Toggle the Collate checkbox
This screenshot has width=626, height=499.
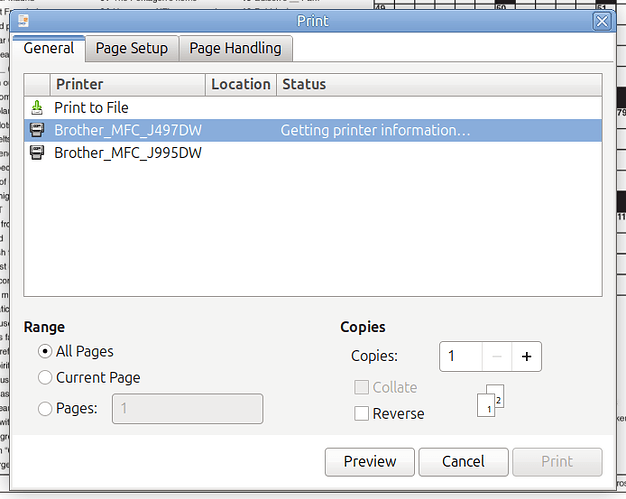pyautogui.click(x=361, y=388)
